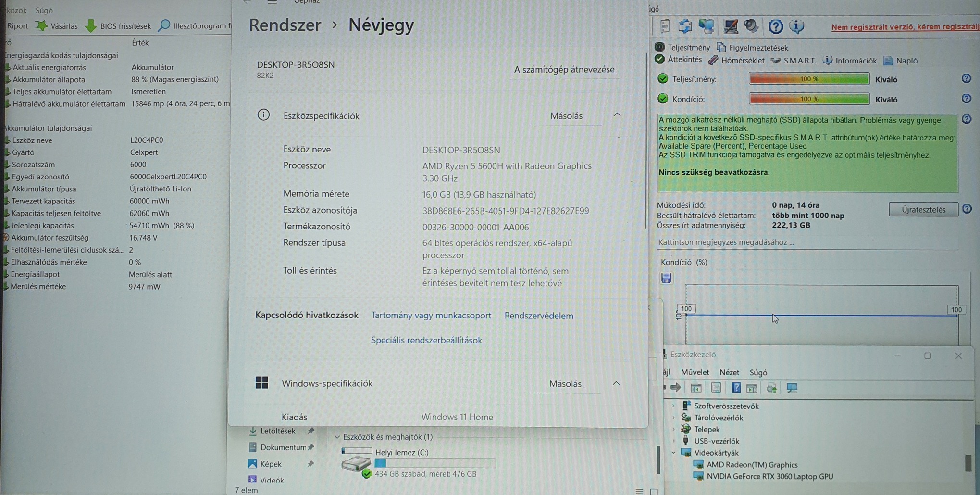Open the Súgó menu in Device Manager

(758, 372)
